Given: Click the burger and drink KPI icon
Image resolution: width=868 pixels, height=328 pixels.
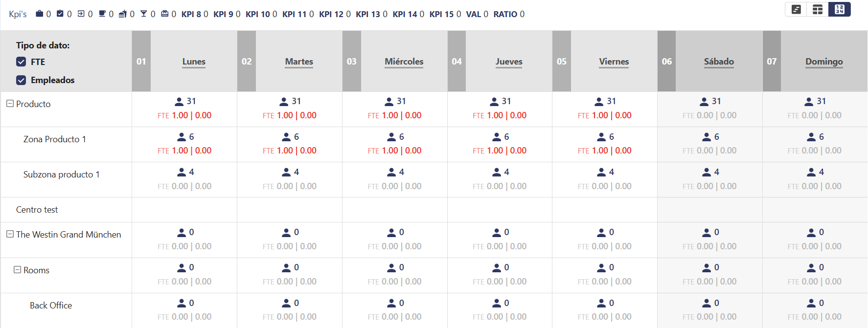Looking at the screenshot, I should [x=123, y=14].
